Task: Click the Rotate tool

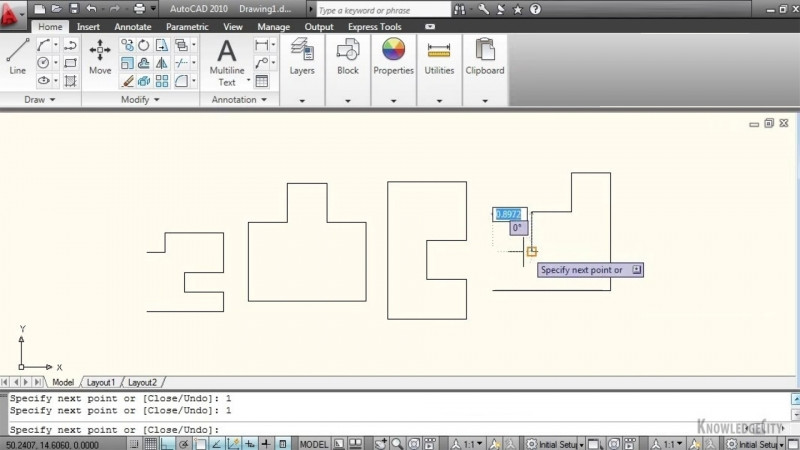Action: (x=144, y=45)
